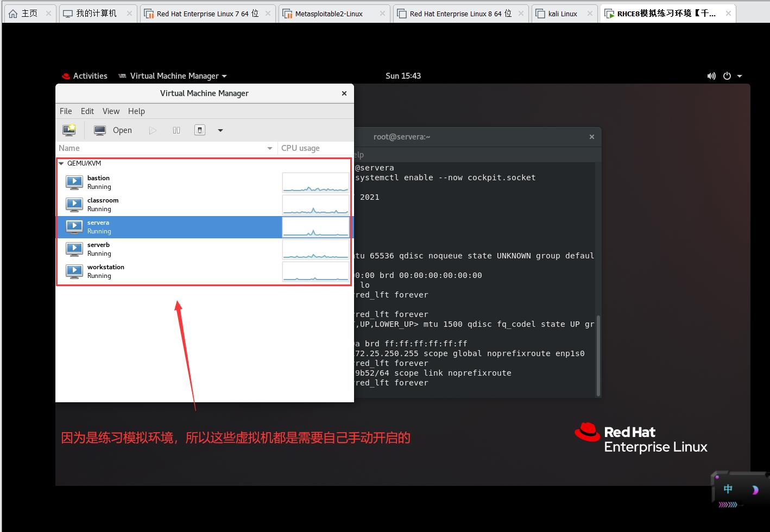Select the bastion virtual machine row
The image size is (770, 532).
pyautogui.click(x=204, y=182)
